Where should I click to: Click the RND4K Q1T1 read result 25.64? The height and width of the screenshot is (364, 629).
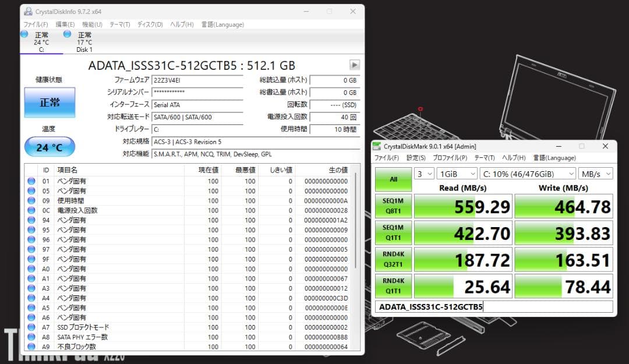click(463, 286)
